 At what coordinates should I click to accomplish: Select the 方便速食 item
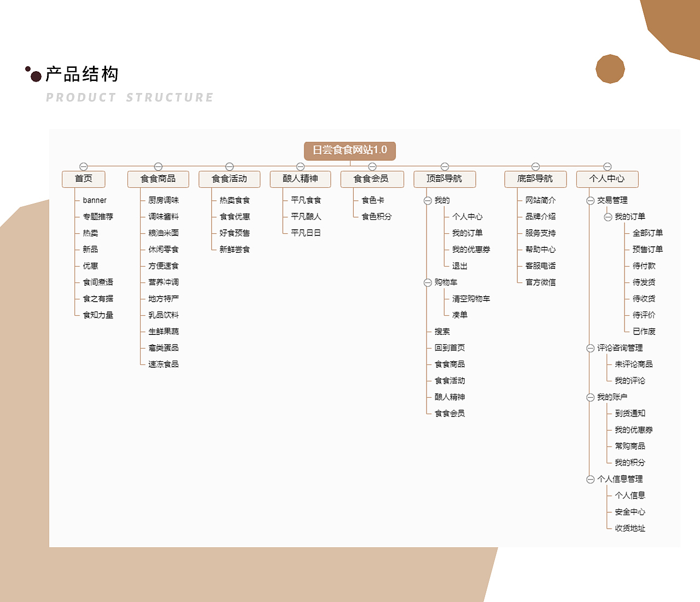click(x=164, y=266)
